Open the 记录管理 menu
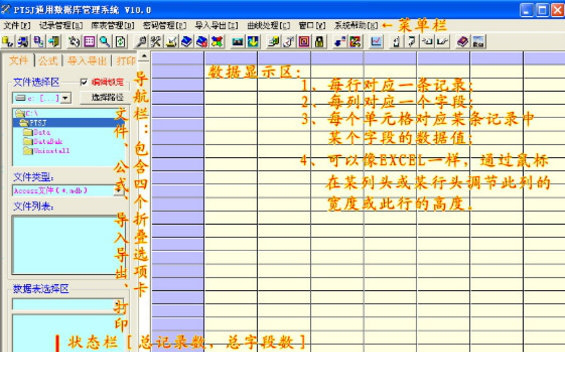 pos(61,25)
